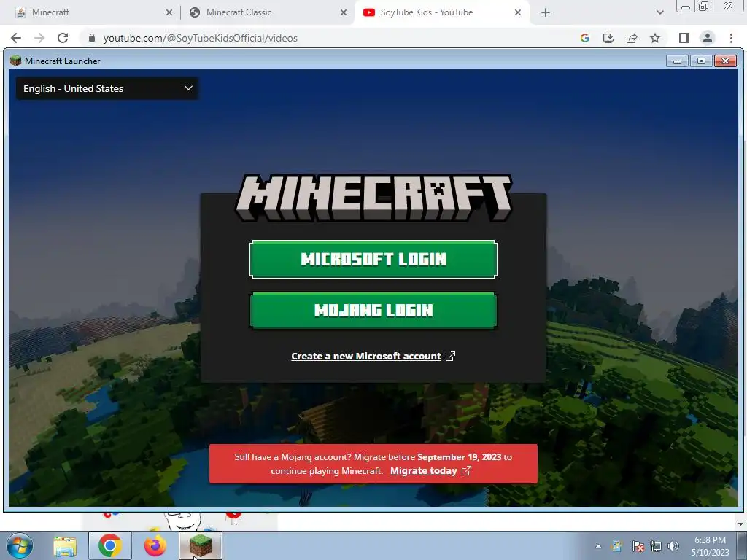Viewport: 747px width, 560px height.
Task: Switch to Chrome on the taskbar
Action: tap(110, 545)
